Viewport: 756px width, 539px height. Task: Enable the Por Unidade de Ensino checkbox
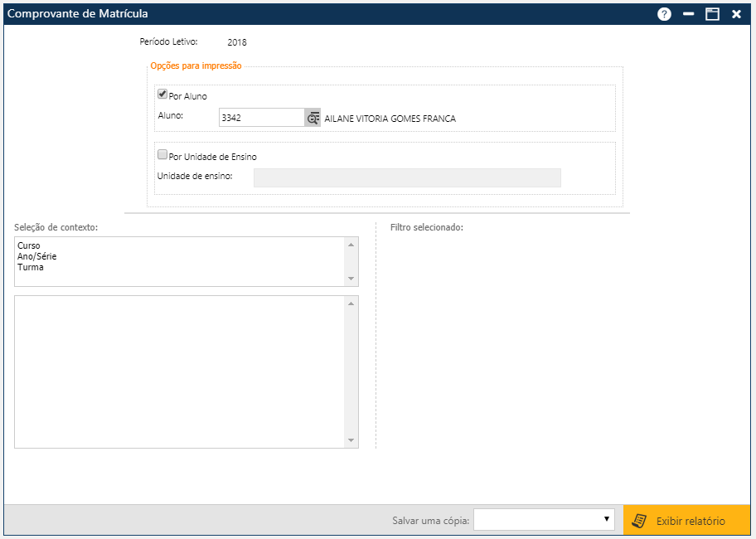coord(162,155)
